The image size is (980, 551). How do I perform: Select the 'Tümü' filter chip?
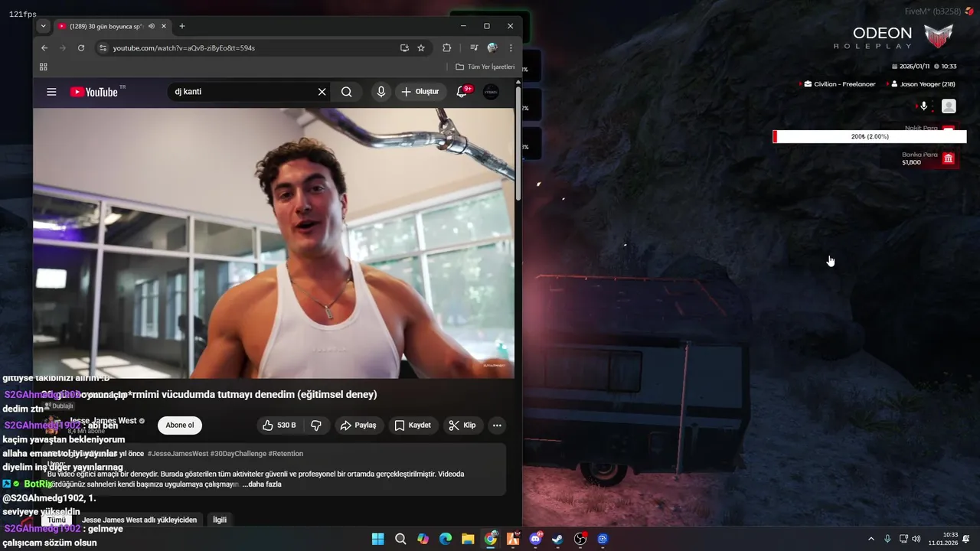click(x=57, y=520)
